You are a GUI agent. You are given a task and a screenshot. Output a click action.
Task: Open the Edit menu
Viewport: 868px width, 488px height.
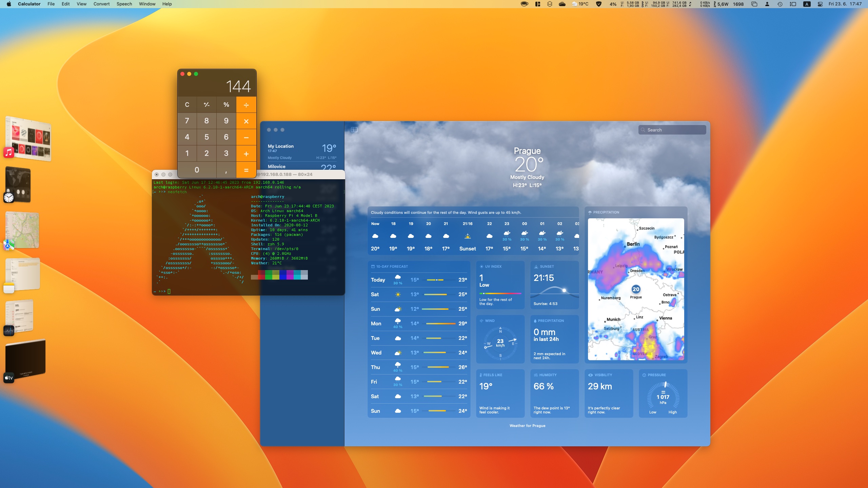pyautogui.click(x=65, y=4)
